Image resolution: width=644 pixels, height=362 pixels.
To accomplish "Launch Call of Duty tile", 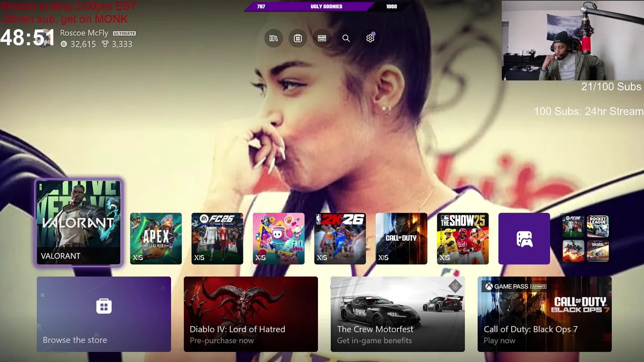I will [x=401, y=239].
